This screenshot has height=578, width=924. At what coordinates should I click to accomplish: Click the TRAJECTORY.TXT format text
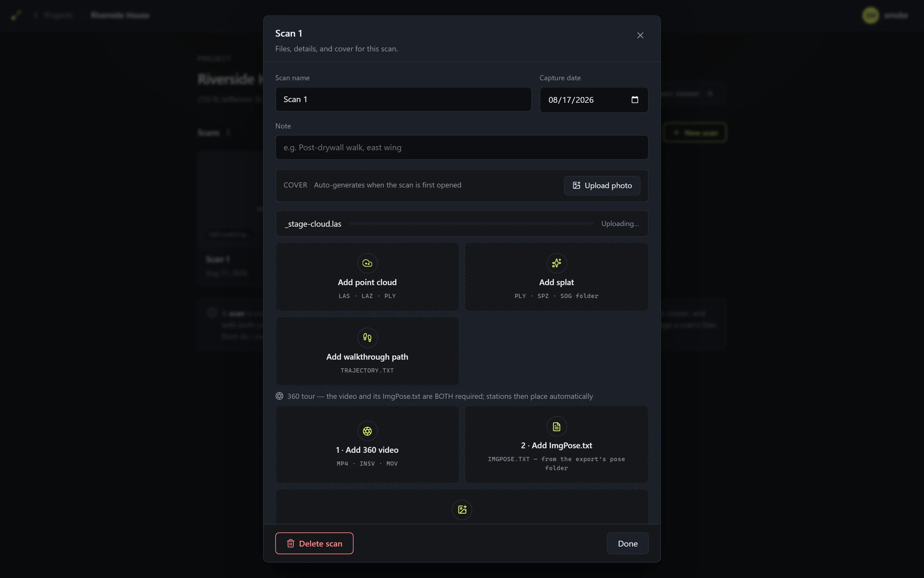367,371
